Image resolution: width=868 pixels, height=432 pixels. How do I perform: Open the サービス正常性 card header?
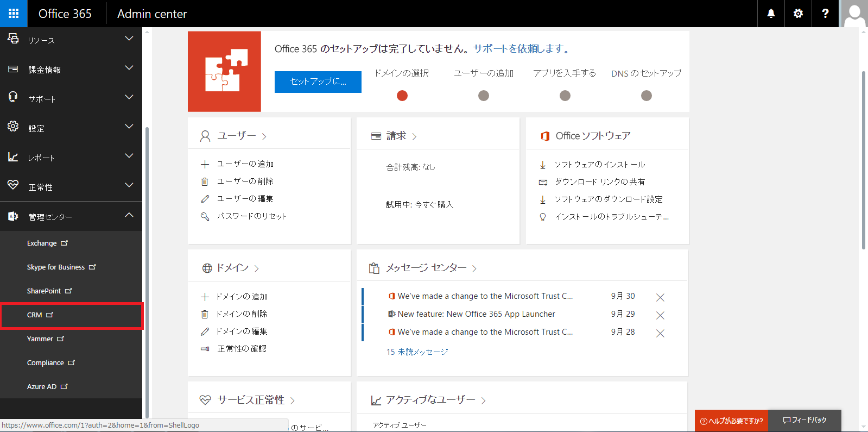pos(248,400)
